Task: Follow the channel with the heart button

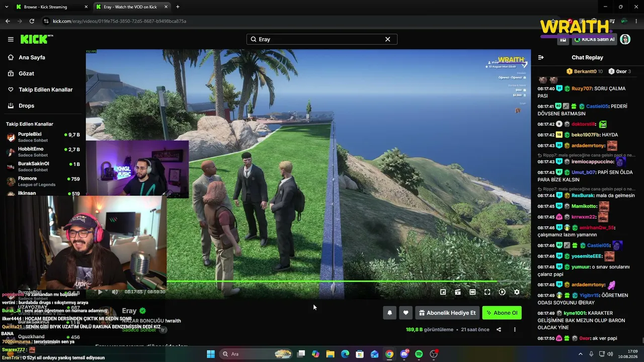Action: (406, 313)
